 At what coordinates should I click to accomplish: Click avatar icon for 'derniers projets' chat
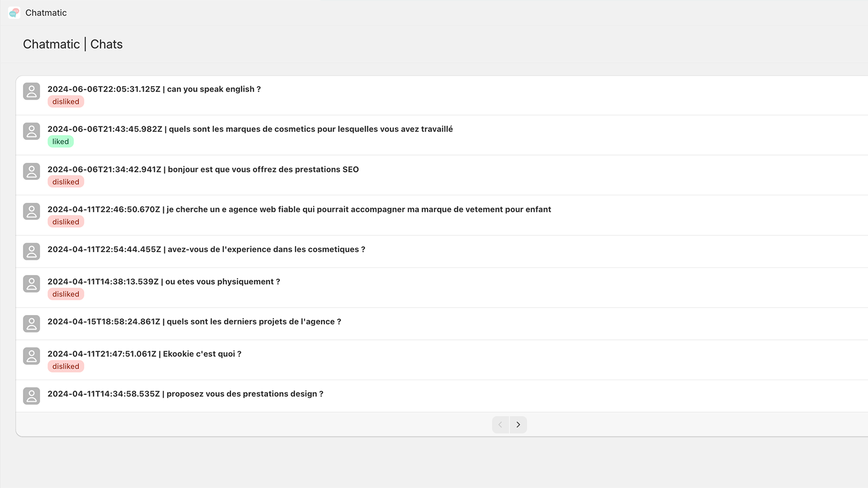(31, 324)
